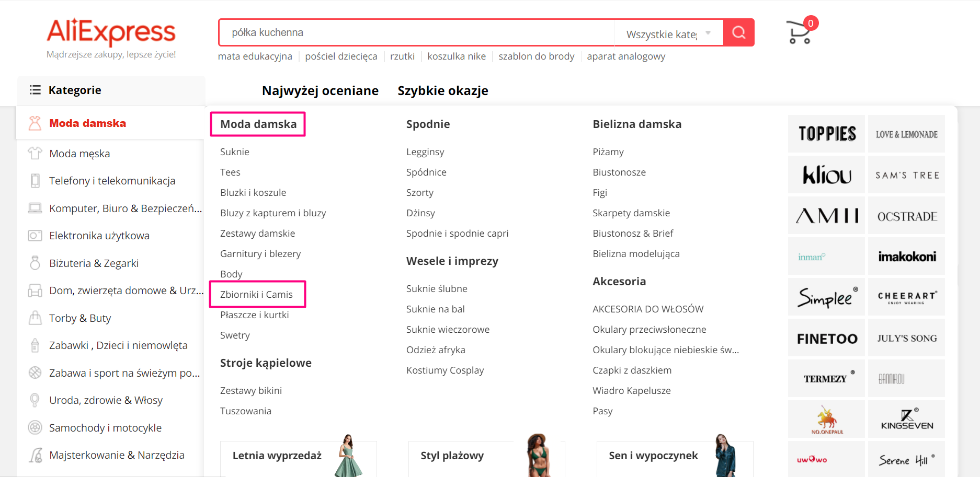
Task: Click the dress icon beside Moda damska
Action: 35,123
